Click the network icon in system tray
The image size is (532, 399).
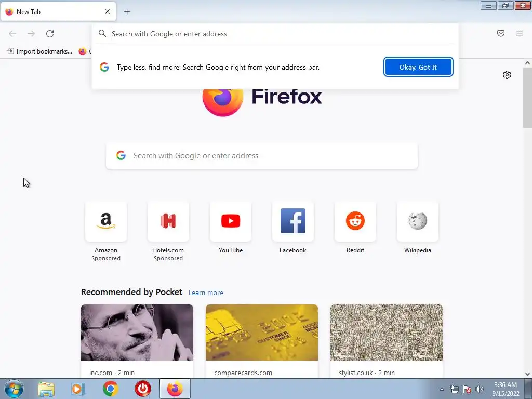tap(454, 389)
